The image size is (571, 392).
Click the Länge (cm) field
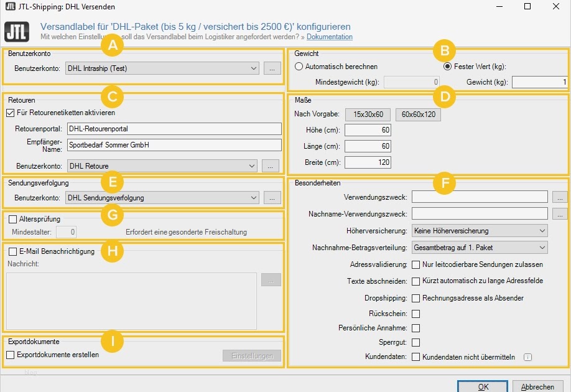368,146
